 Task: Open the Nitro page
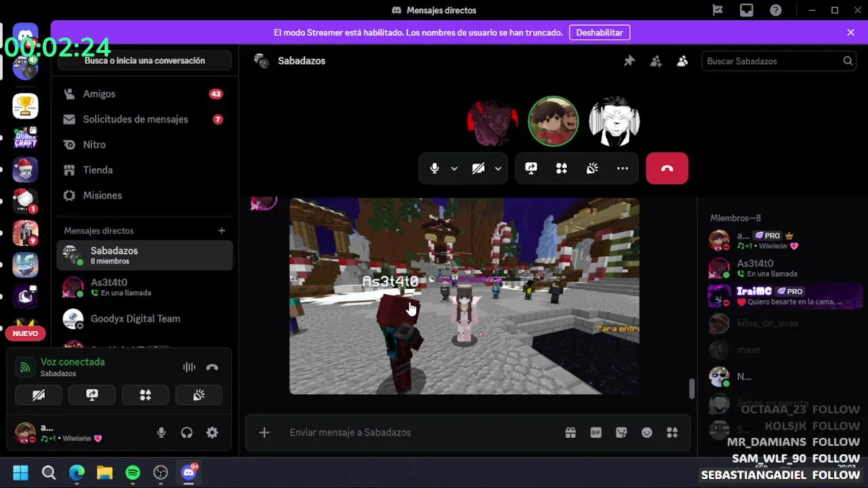point(144,144)
